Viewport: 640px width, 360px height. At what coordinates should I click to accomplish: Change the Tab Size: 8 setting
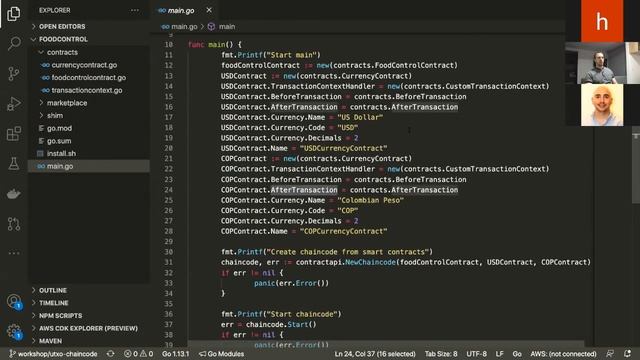(x=441, y=354)
